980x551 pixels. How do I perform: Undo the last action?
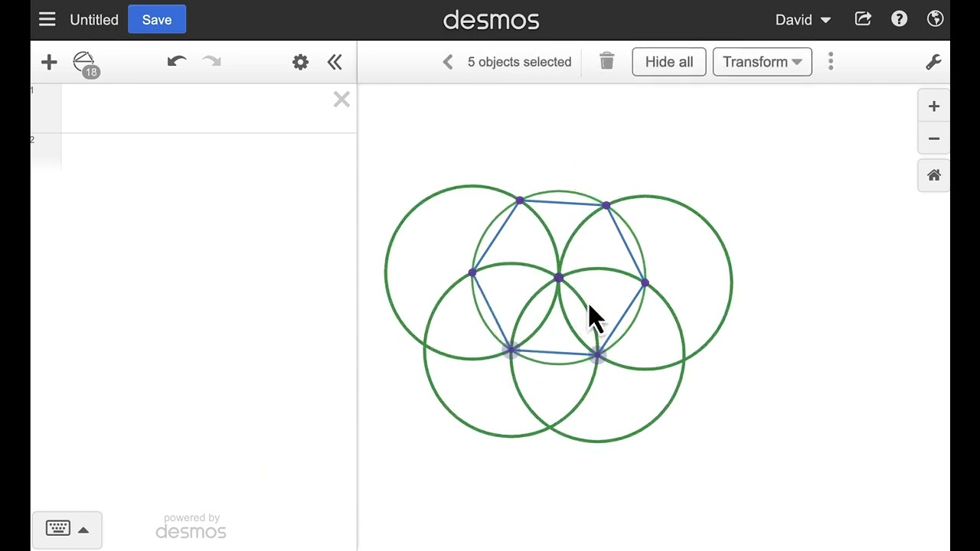[x=177, y=62]
